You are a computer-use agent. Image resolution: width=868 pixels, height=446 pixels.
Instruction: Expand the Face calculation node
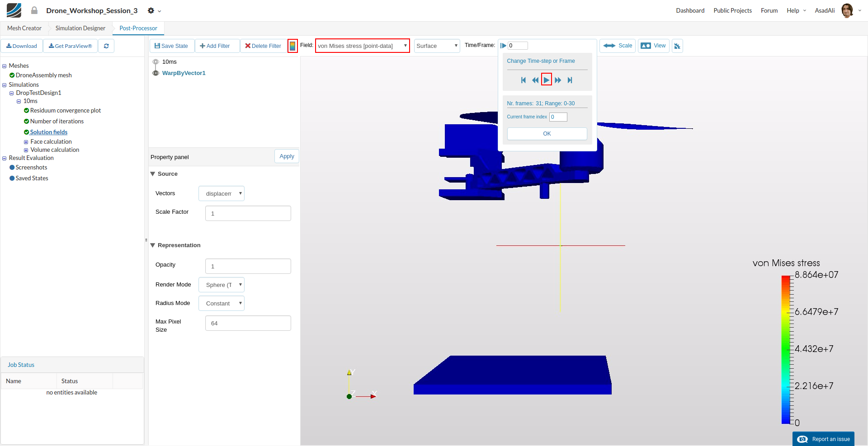coord(26,142)
